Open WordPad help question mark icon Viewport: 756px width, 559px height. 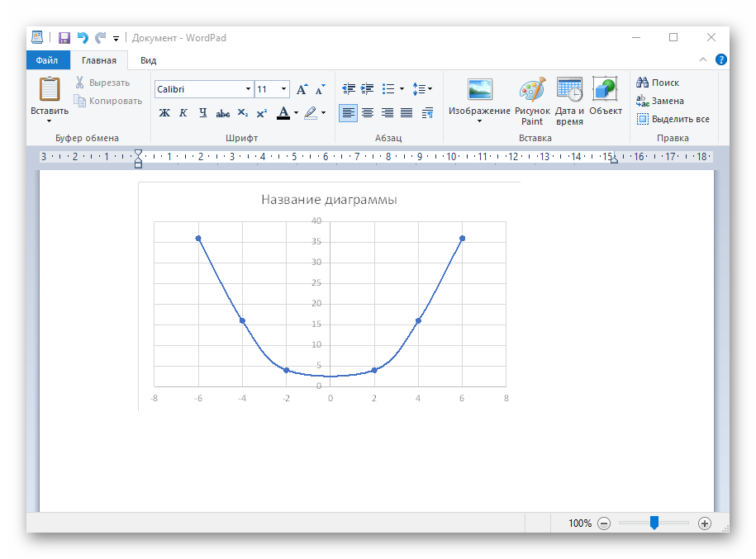pyautogui.click(x=720, y=59)
